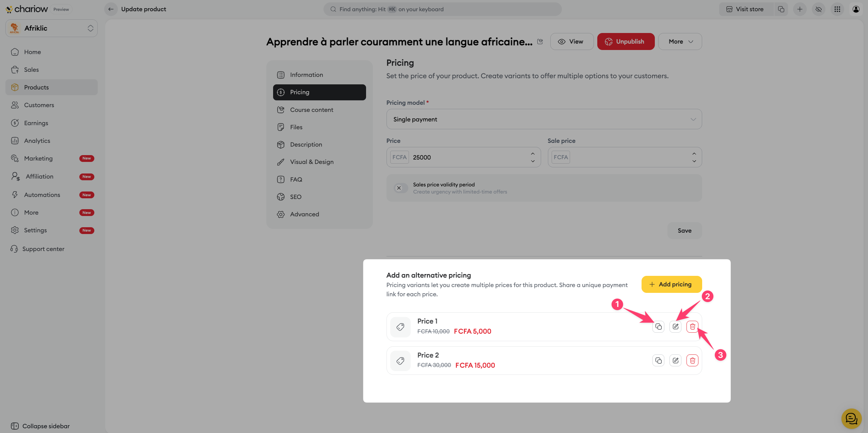Increase Price value with stepper up arrow

[533, 154]
